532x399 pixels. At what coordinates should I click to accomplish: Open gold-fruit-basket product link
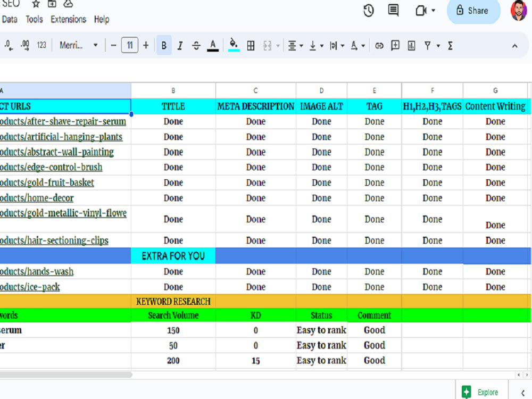pyautogui.click(x=47, y=182)
